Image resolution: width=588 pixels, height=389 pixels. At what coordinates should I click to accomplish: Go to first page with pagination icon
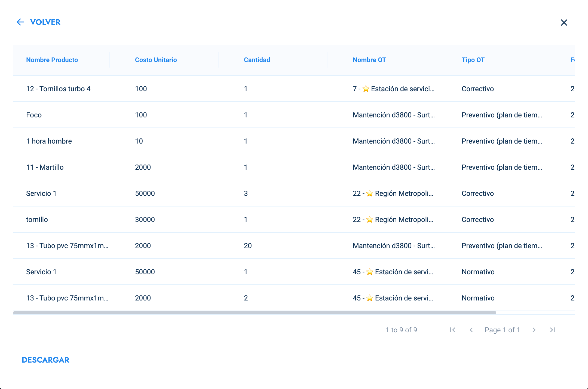point(453,330)
